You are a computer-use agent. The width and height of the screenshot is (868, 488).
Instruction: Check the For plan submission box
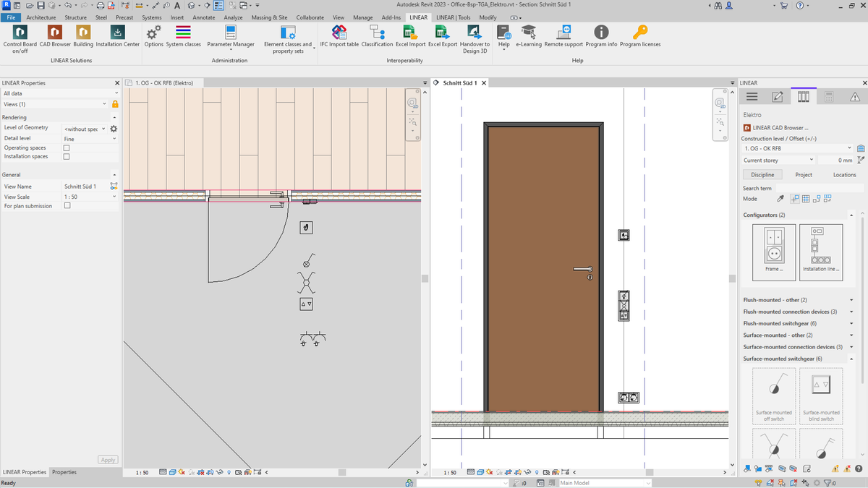67,206
